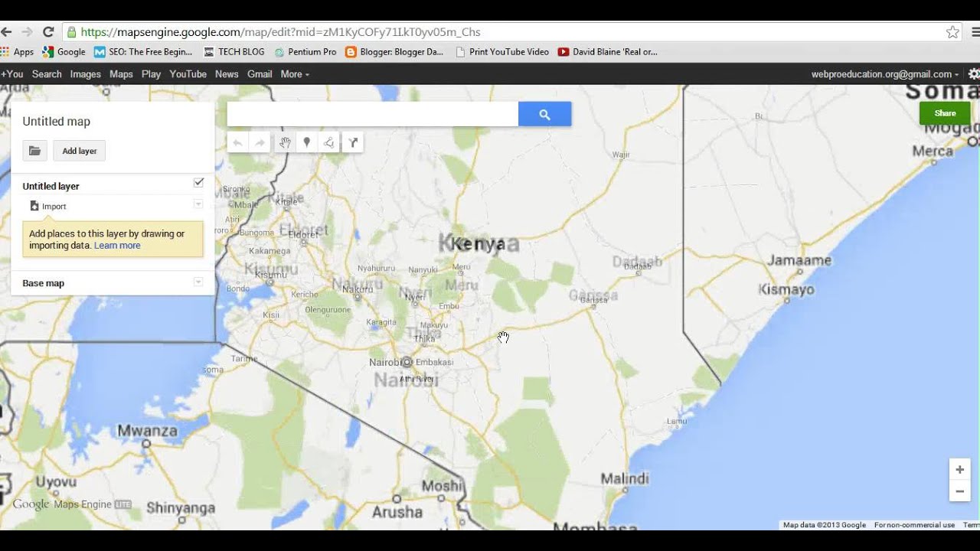Click the Kismayo city label
980x551 pixels.
[x=786, y=290]
